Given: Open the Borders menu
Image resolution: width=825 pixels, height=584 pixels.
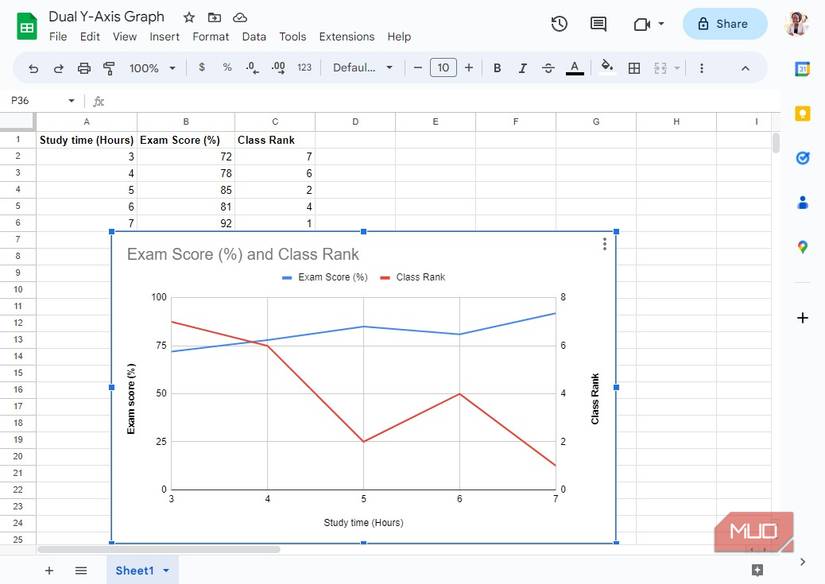Looking at the screenshot, I should coord(634,68).
